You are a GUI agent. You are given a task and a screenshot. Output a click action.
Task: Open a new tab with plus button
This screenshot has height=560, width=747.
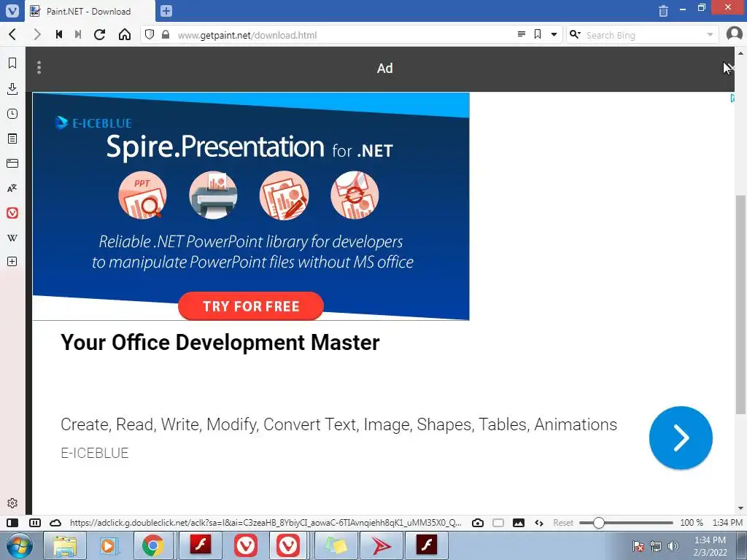[x=166, y=10]
